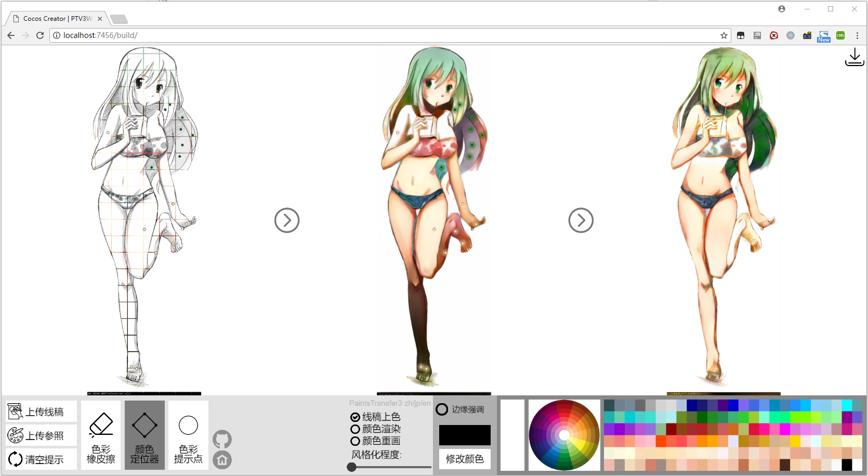Bookmark page with the star icon
Image resolution: width=868 pixels, height=476 pixels.
coord(724,35)
